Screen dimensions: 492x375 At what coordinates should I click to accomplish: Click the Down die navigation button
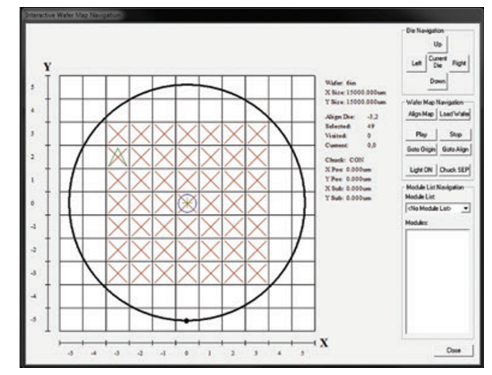pyautogui.click(x=437, y=81)
